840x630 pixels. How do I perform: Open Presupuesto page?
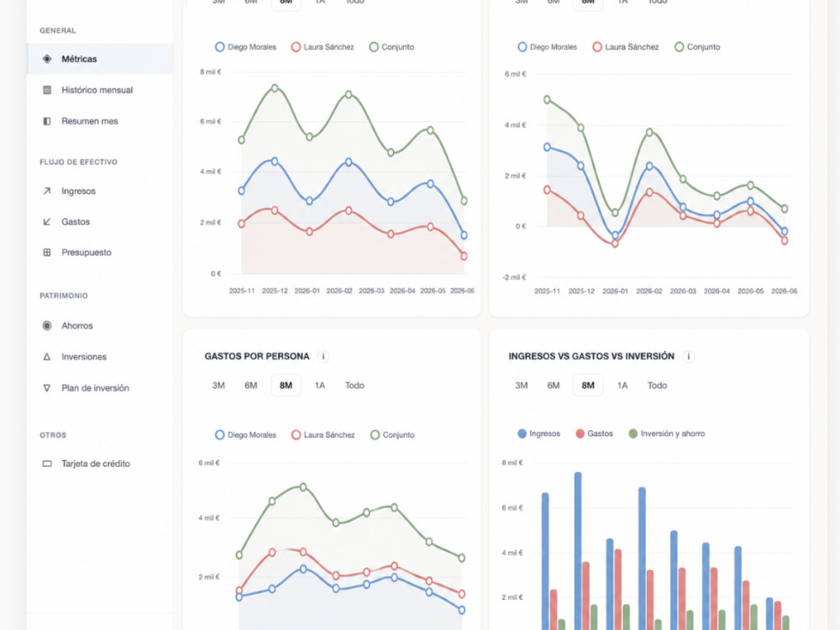100,252
